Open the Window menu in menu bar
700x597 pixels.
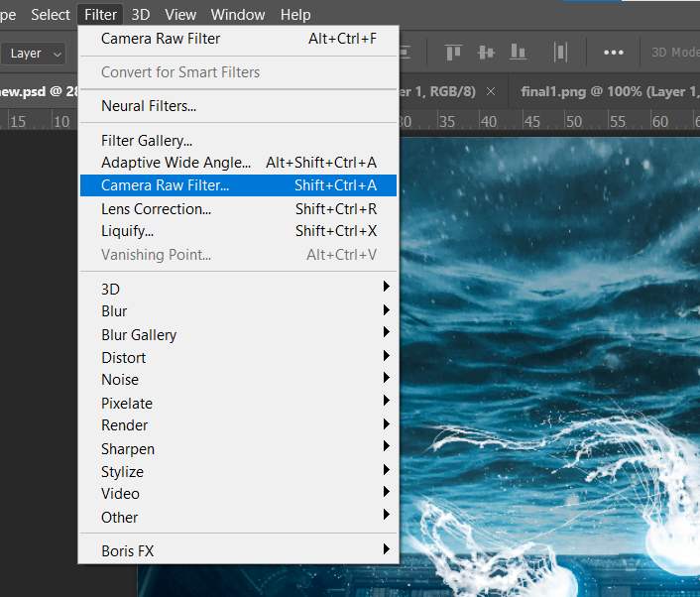(x=238, y=15)
